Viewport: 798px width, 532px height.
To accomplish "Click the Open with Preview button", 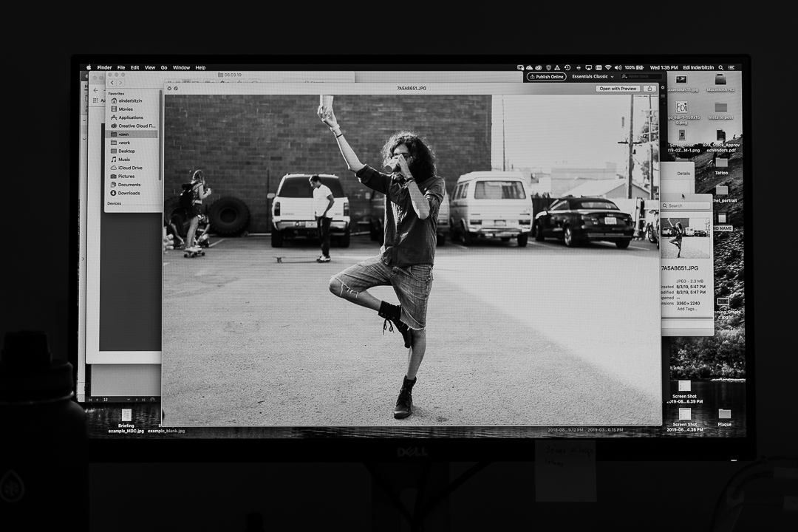I will [x=618, y=89].
